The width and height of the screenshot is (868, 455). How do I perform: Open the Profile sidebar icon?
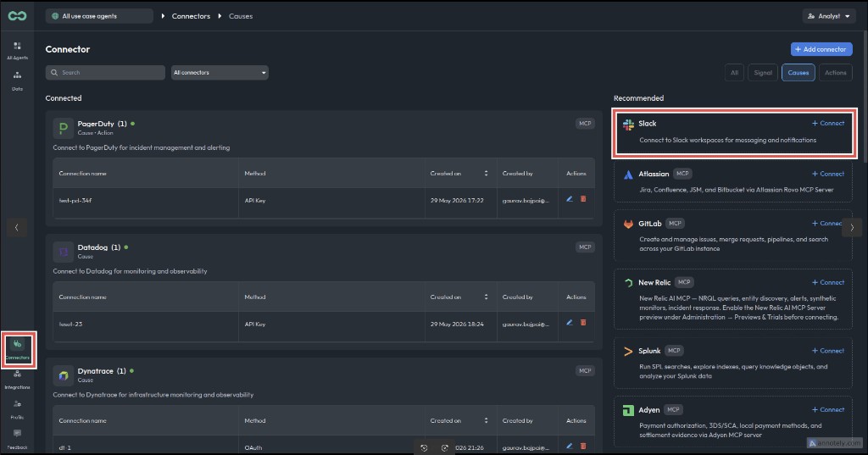[x=17, y=409]
